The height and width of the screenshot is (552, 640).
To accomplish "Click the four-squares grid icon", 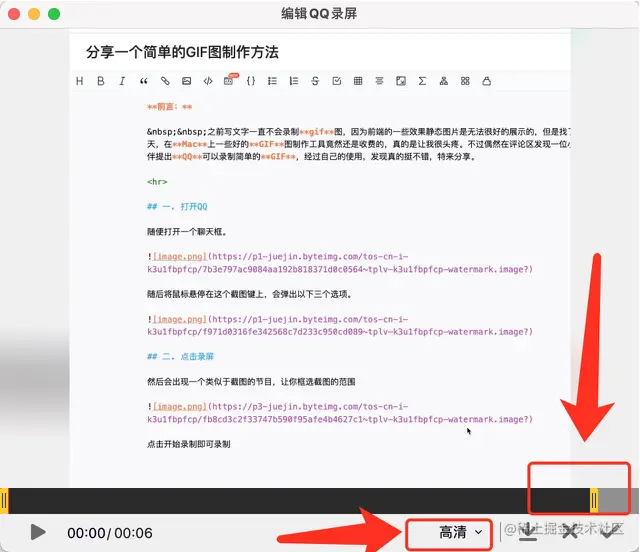I will 465,81.
